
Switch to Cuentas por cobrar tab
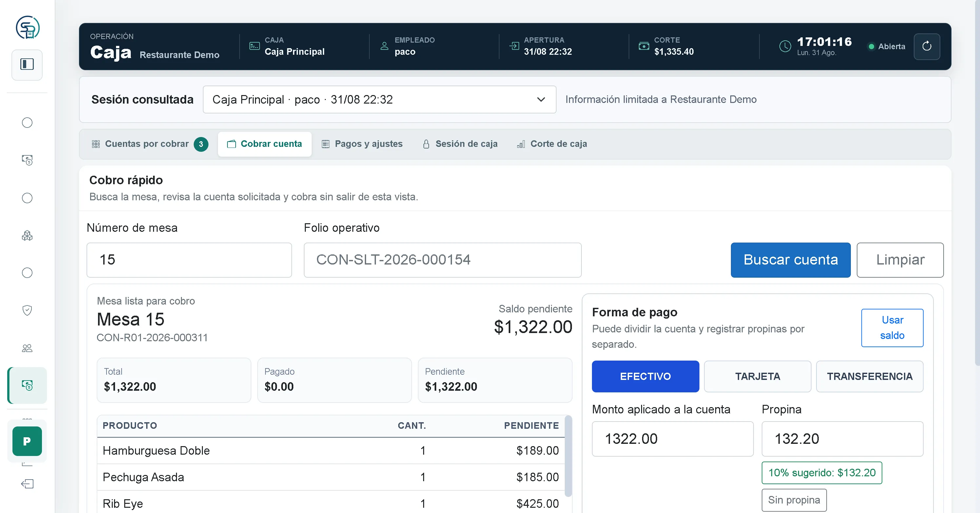point(149,144)
